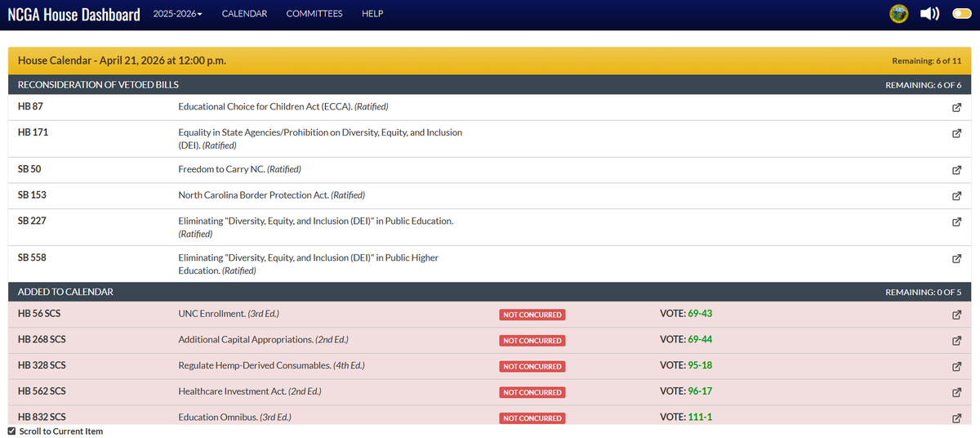This screenshot has width=980, height=438.
Task: Open the CALENDAR menu
Action: point(244,14)
